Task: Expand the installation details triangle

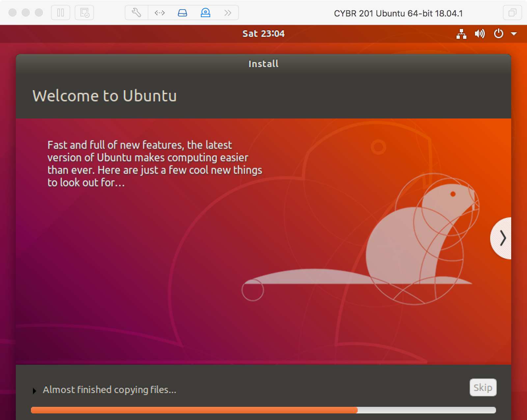Action: click(x=34, y=391)
